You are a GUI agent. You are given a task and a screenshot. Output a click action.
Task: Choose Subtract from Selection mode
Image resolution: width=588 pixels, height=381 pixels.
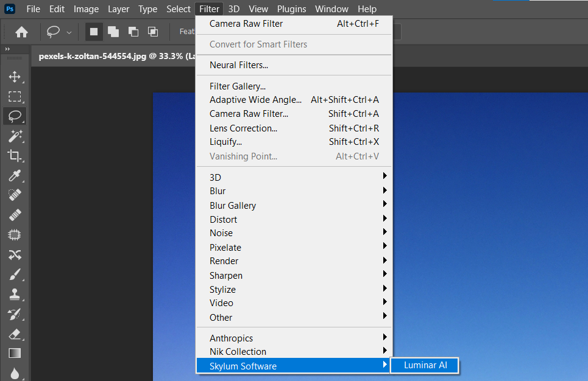[x=133, y=32]
